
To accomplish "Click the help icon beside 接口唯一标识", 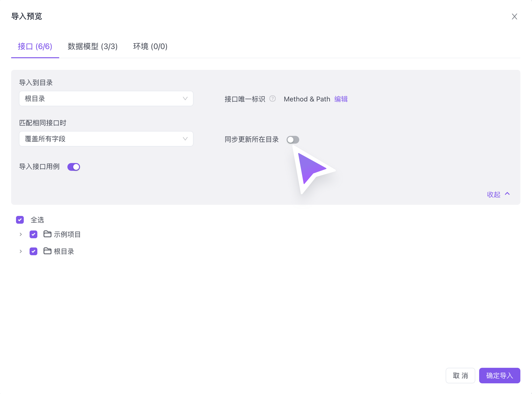I will (x=273, y=98).
